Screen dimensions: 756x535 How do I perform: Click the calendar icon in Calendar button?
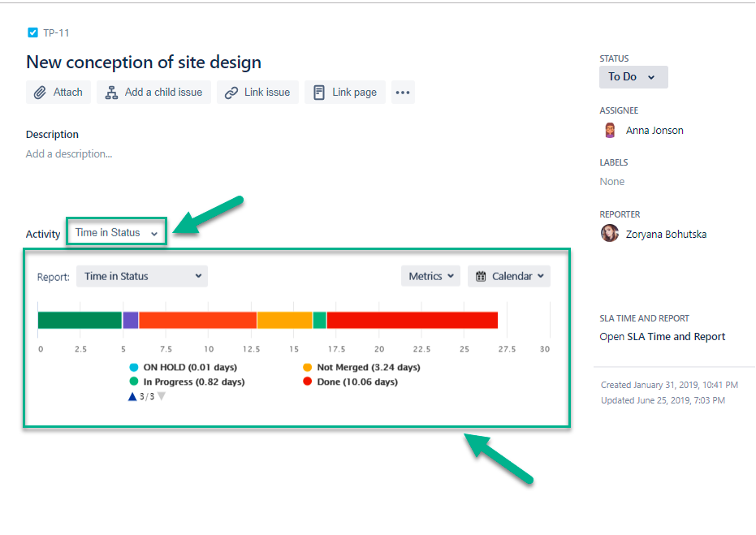481,277
